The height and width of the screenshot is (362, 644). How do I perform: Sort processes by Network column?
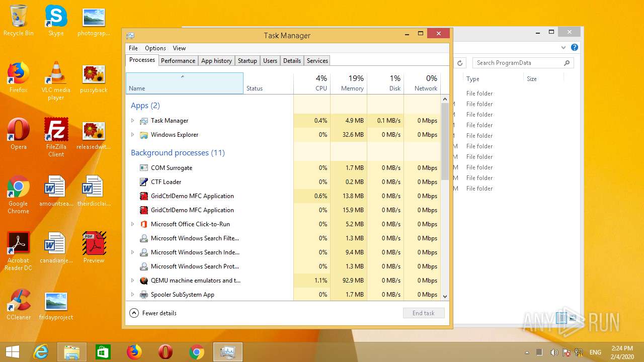[422, 83]
